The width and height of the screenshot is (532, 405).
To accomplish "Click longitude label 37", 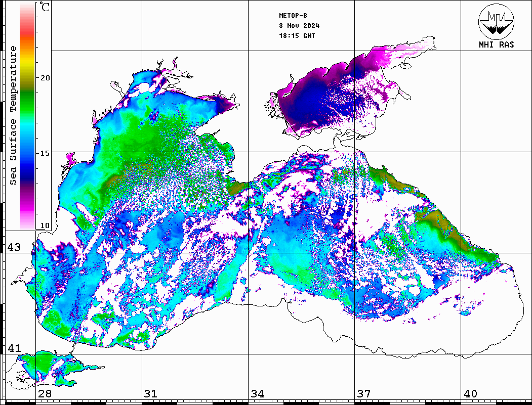I will [x=364, y=393].
